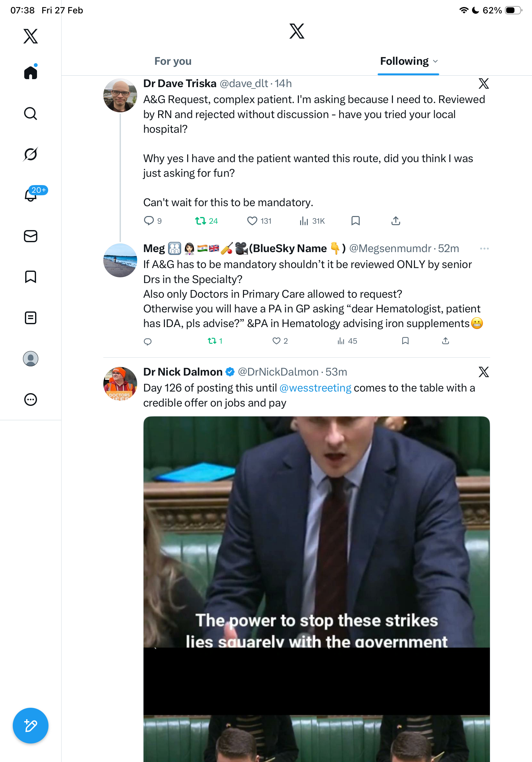This screenshot has height=762, width=532.
Task: Open Messages envelope in sidebar
Action: click(31, 236)
